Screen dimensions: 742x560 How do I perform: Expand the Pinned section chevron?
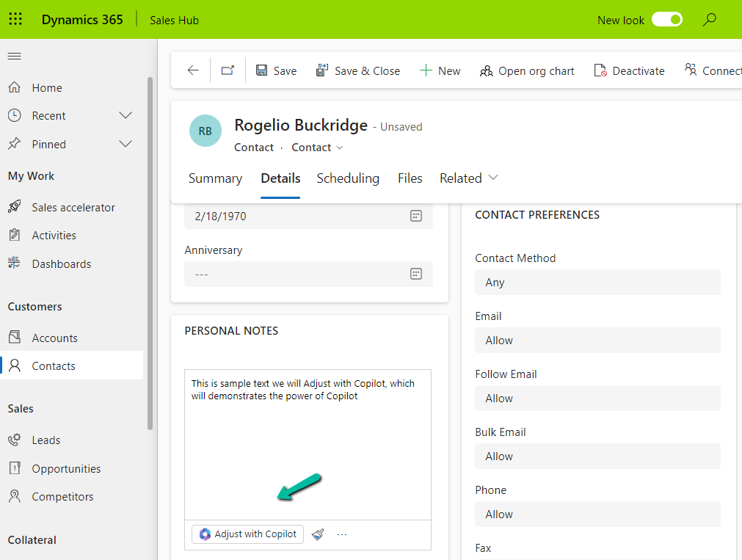point(126,144)
